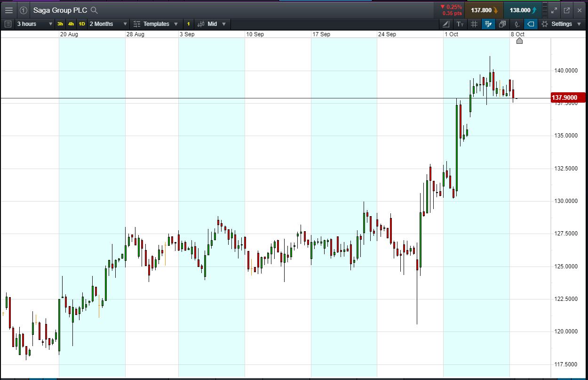Click the 127.5000 price axis label
This screenshot has height=380, width=588.
click(566, 234)
